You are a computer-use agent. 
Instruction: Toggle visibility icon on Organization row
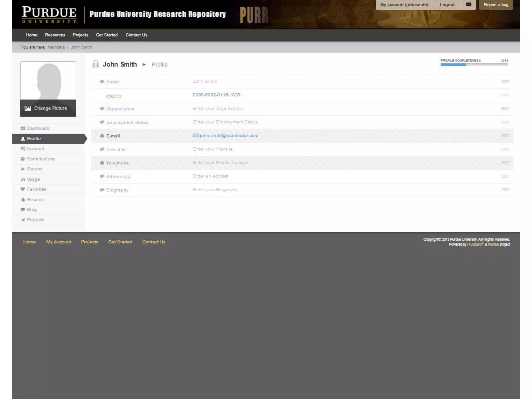pos(102,109)
